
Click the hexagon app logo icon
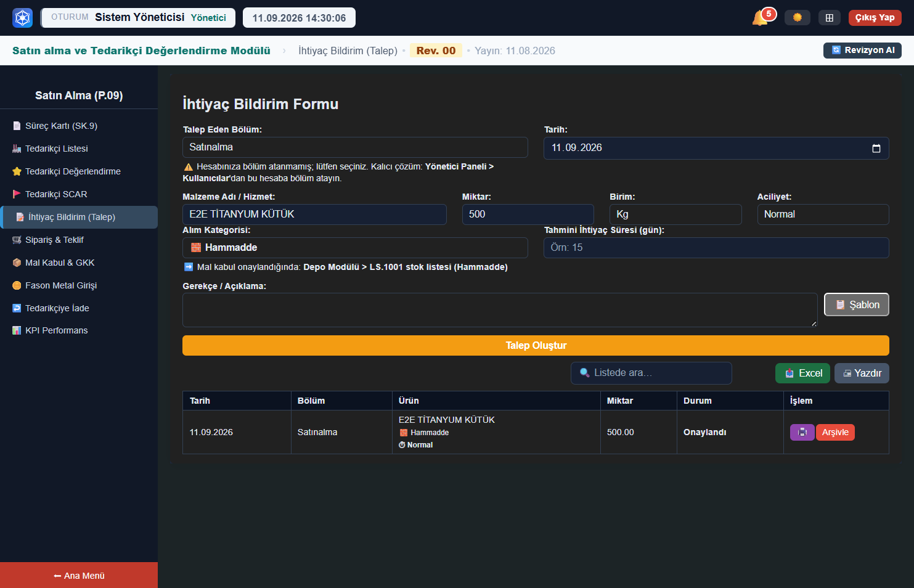click(x=23, y=18)
